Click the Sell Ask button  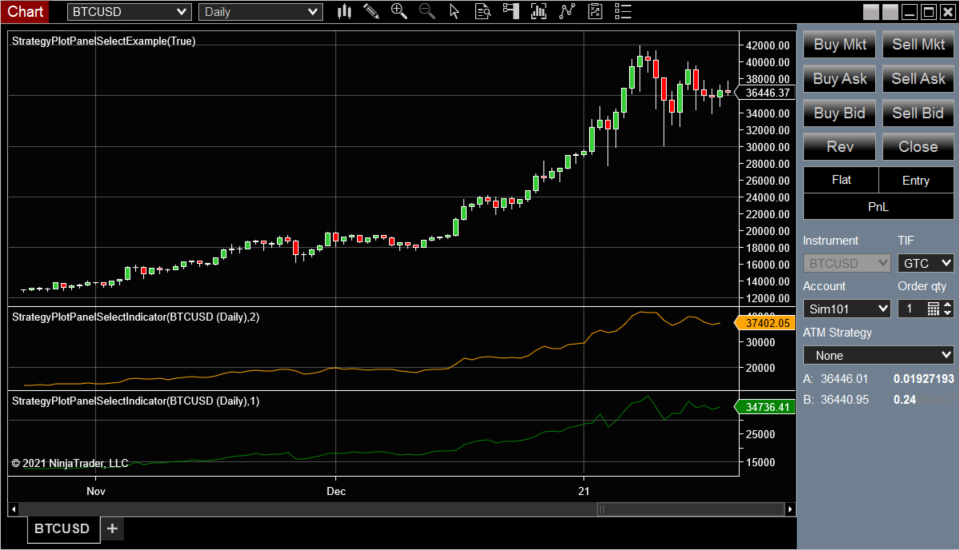pos(917,79)
